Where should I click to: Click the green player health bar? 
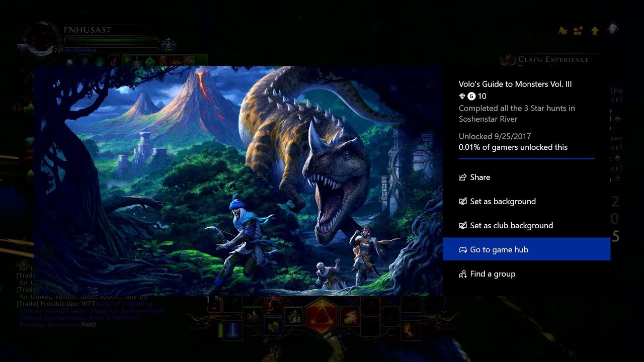112,42
